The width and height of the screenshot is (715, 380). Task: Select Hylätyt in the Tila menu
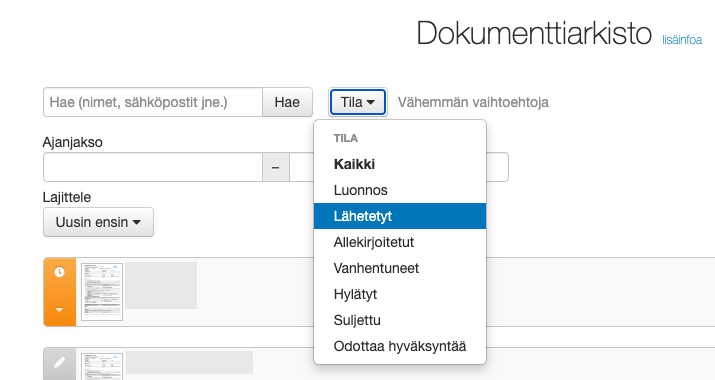click(x=400, y=294)
